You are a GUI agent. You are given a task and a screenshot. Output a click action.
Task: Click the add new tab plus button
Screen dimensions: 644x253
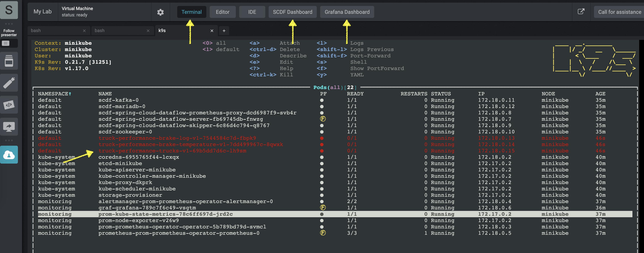[x=224, y=30]
